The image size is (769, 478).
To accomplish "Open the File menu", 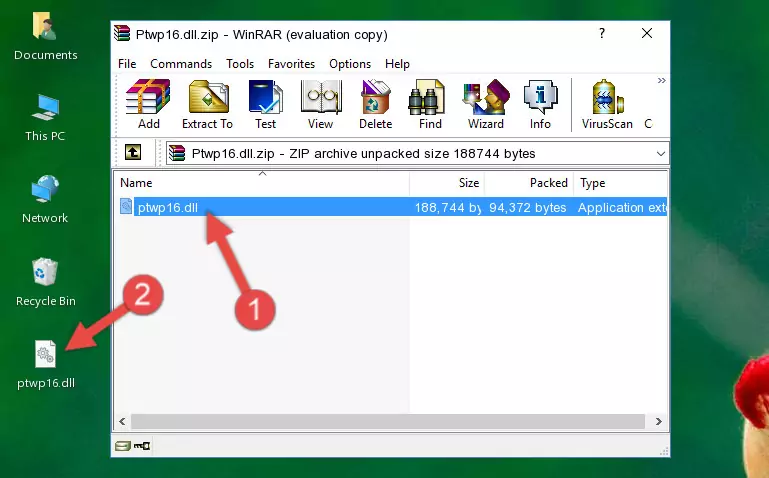I will click(x=127, y=64).
